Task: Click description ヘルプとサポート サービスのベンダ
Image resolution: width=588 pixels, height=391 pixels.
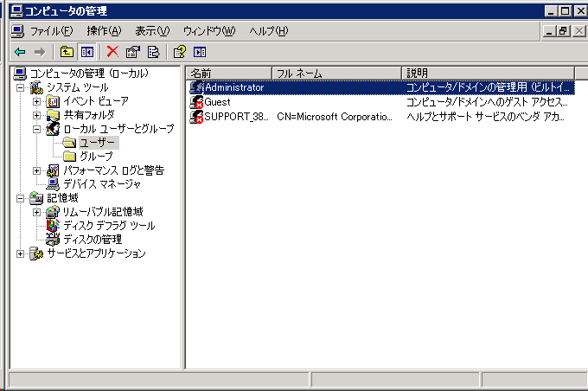Action: tap(485, 117)
